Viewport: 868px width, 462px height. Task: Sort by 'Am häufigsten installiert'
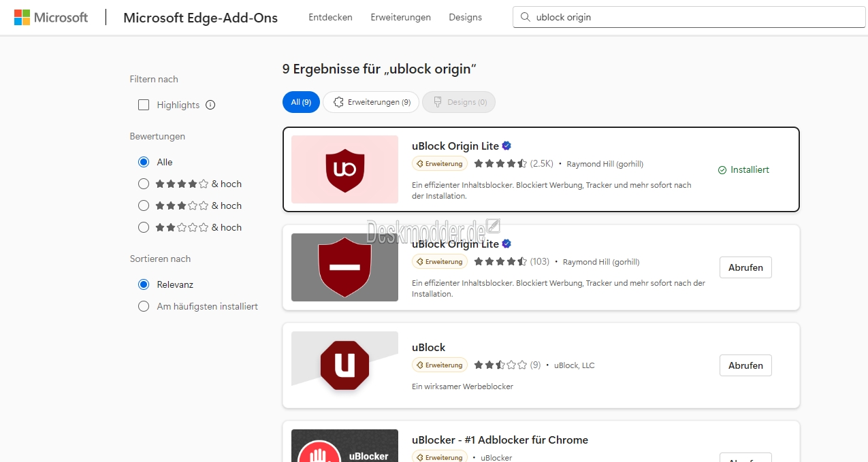144,306
